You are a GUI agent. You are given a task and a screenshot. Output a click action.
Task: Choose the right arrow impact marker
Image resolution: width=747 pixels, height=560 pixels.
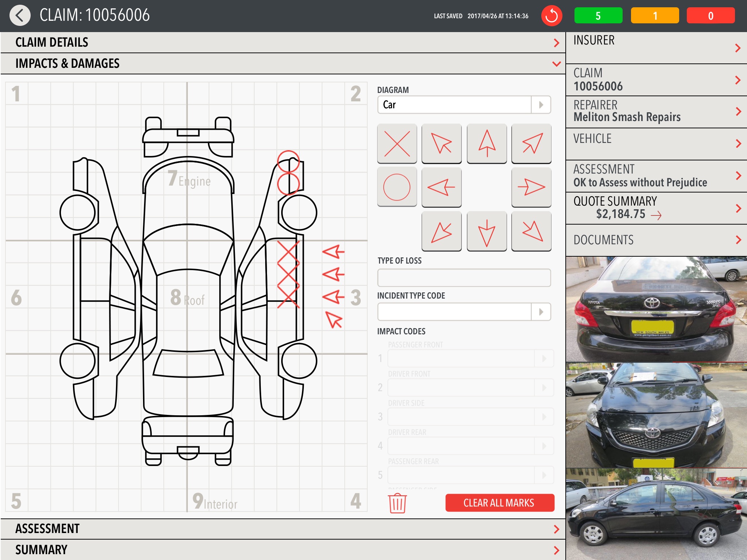[531, 187]
